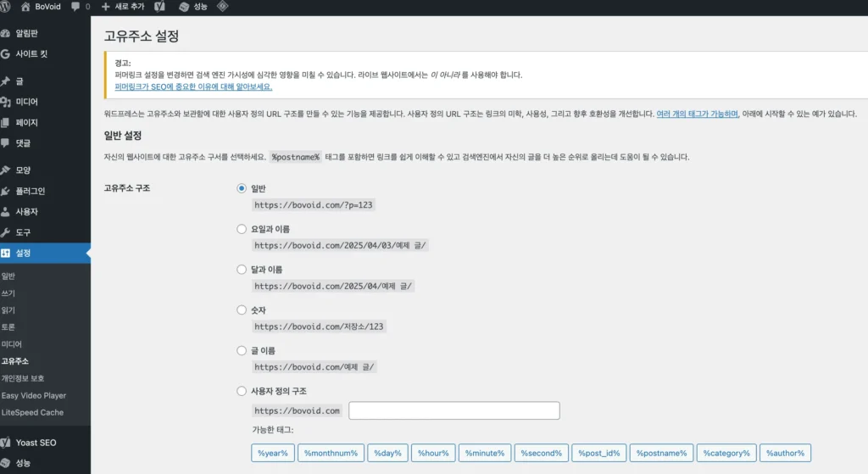Click the 플러그인 plugin icon in sidebar
This screenshot has width=868, height=474.
(x=7, y=191)
